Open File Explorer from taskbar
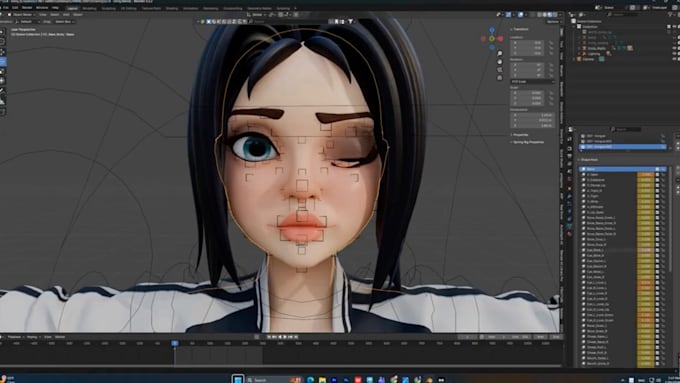This screenshot has height=383, width=680. pyautogui.click(x=322, y=380)
